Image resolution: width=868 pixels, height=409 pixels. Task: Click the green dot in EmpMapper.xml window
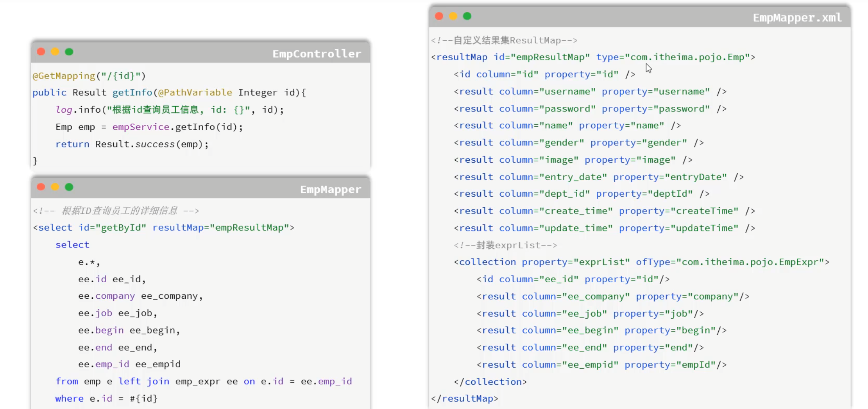point(467,16)
